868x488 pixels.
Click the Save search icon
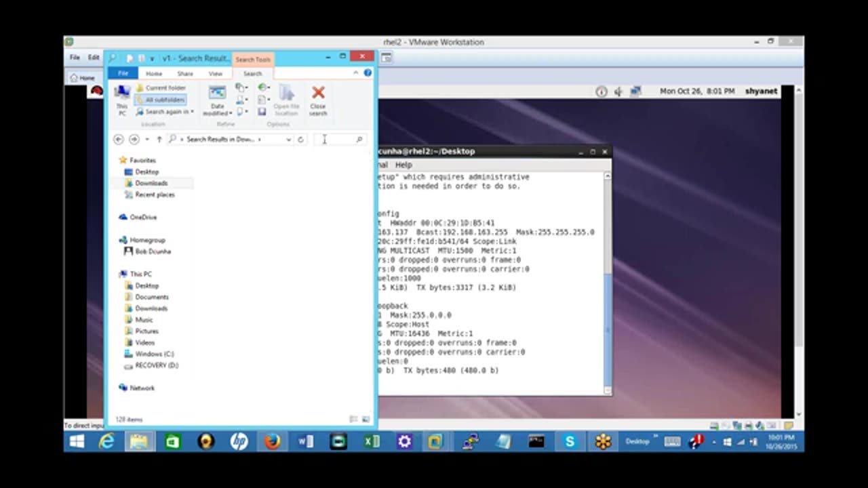pos(262,111)
